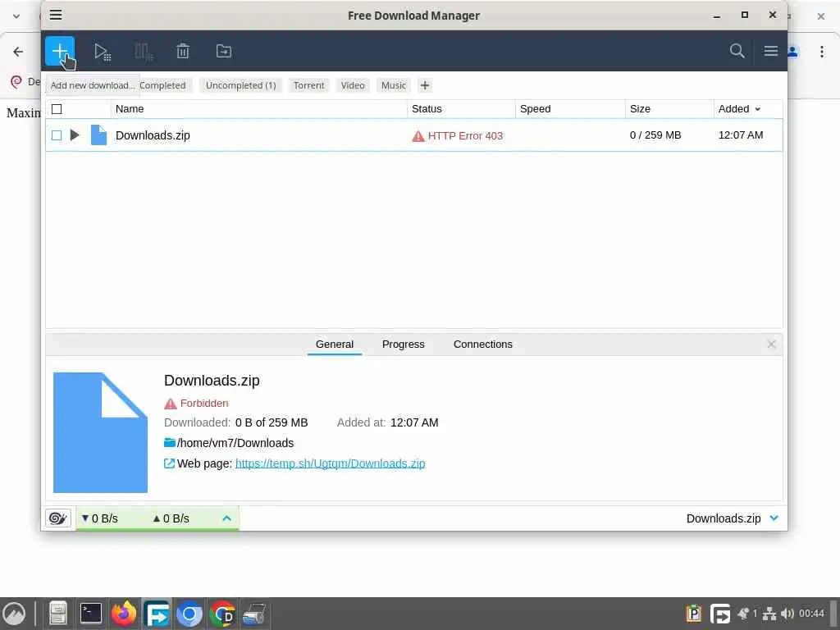The height and width of the screenshot is (630, 840).
Task: Filter by Video downloads
Action: (353, 85)
